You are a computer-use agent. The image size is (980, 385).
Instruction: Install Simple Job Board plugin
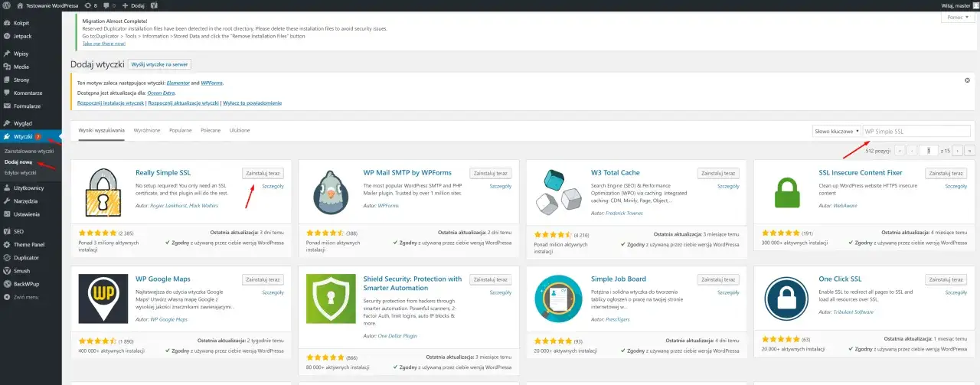[719, 279]
